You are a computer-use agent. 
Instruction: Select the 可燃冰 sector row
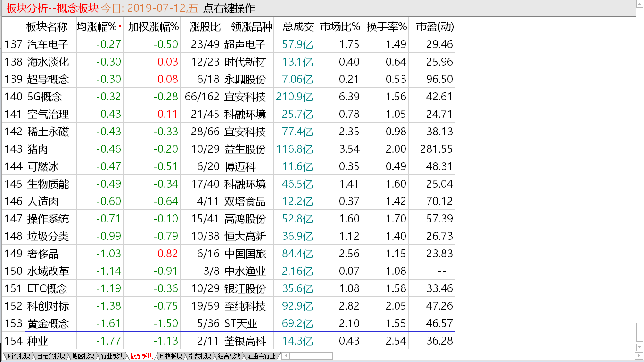[229, 166]
